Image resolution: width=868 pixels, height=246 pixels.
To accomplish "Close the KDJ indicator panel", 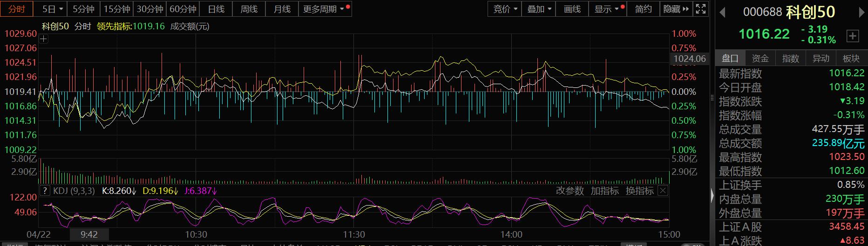I will [x=663, y=191].
